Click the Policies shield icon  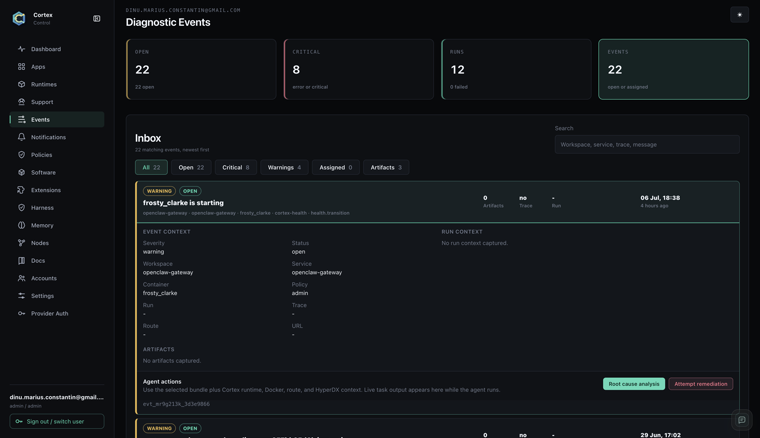pos(21,155)
